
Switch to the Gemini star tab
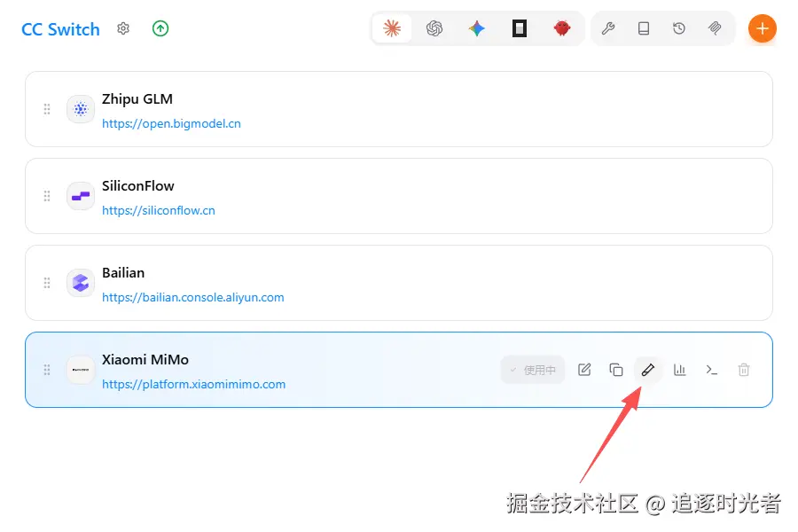pos(477,28)
